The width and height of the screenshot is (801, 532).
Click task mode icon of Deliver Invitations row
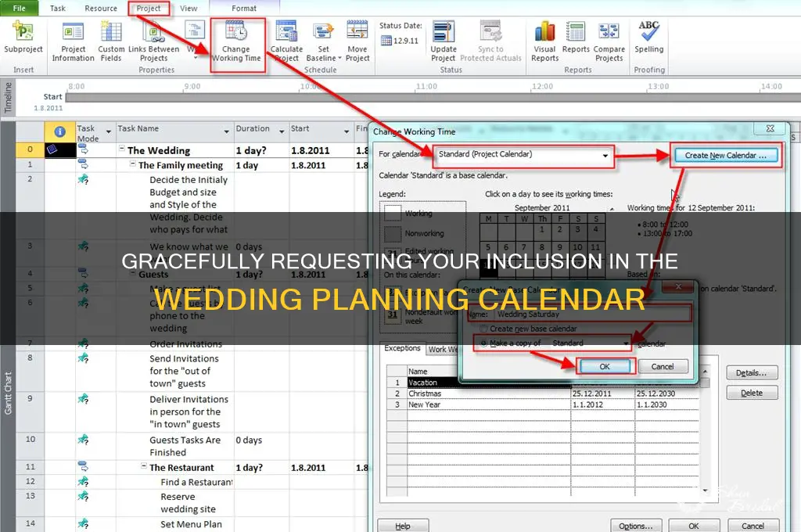pos(83,399)
